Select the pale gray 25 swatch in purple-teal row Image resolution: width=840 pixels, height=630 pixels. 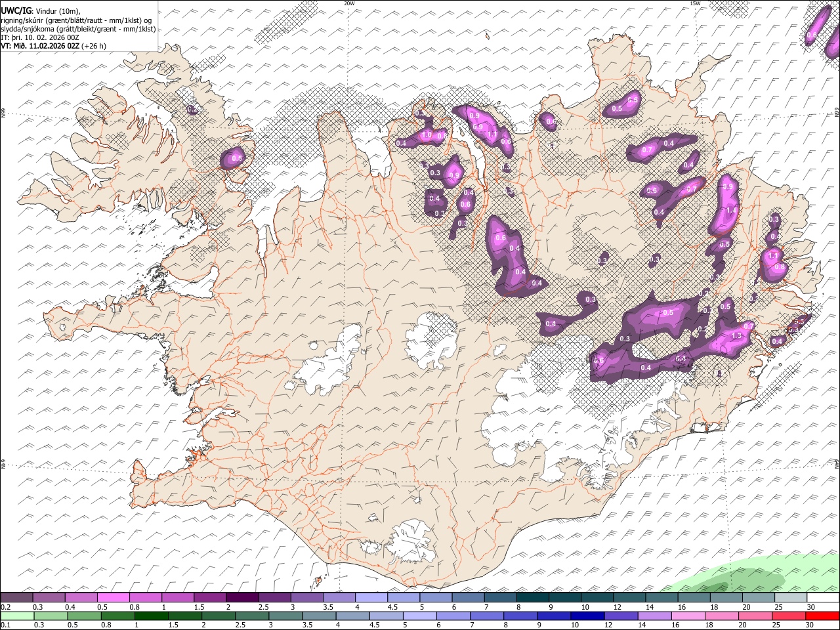point(791,597)
